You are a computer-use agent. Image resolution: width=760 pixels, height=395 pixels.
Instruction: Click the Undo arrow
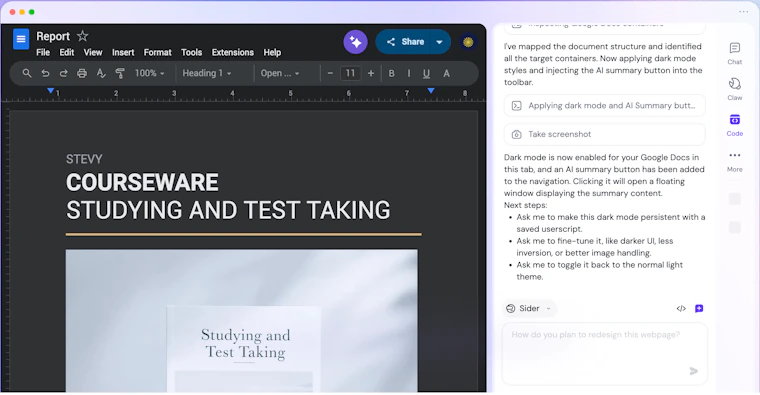(45, 73)
